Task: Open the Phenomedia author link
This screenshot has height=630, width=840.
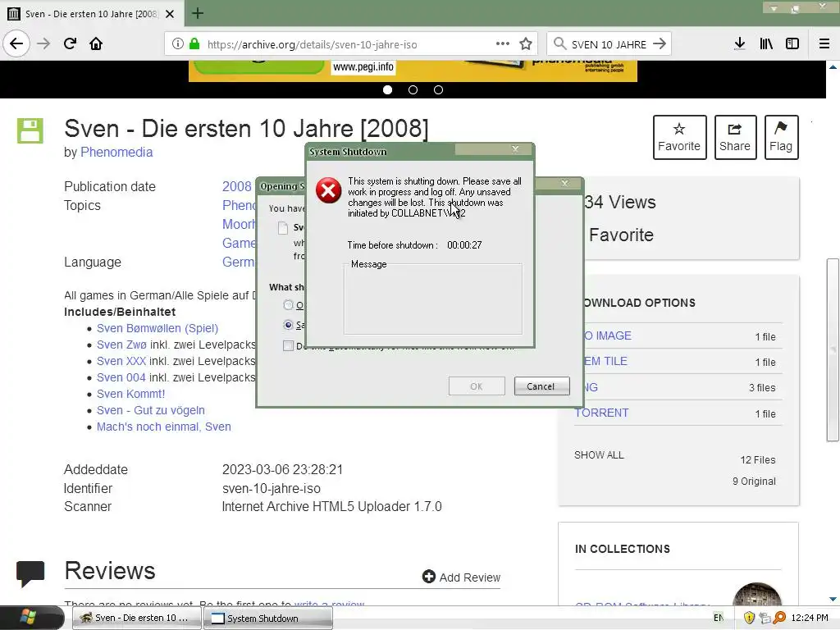Action: (116, 152)
